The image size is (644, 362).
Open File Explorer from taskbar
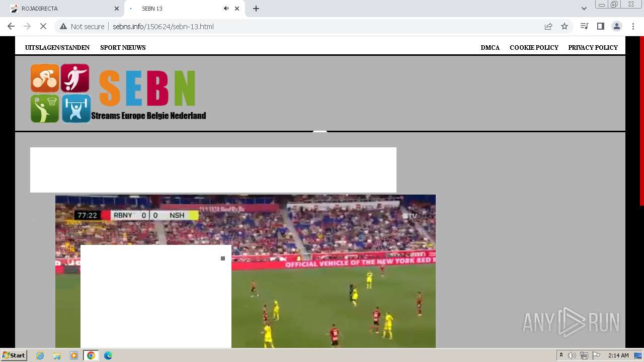57,355
